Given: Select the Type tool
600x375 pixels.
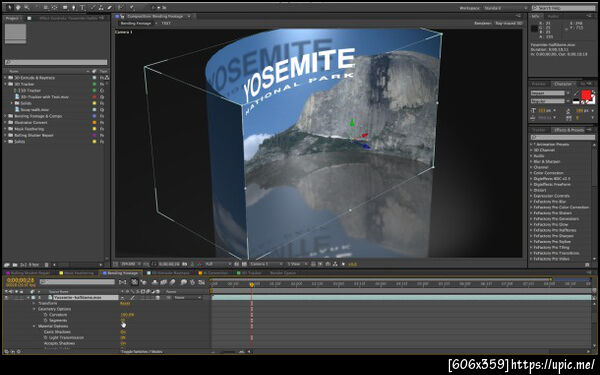Looking at the screenshot, I should [x=82, y=7].
